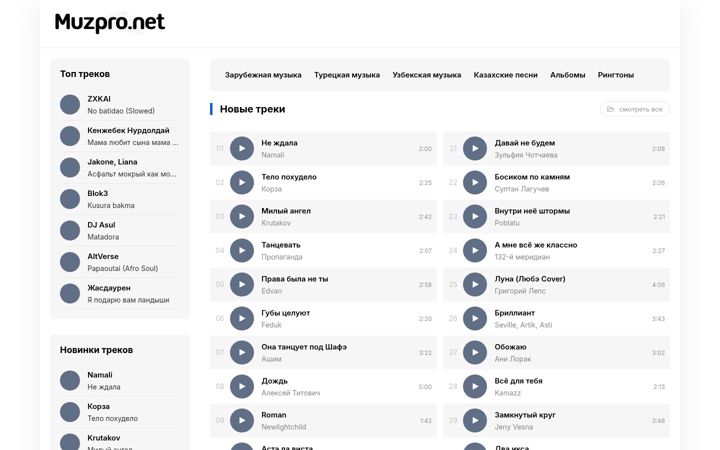Click the Blok3 avatar circle
The height and width of the screenshot is (450, 720).
pos(70,199)
